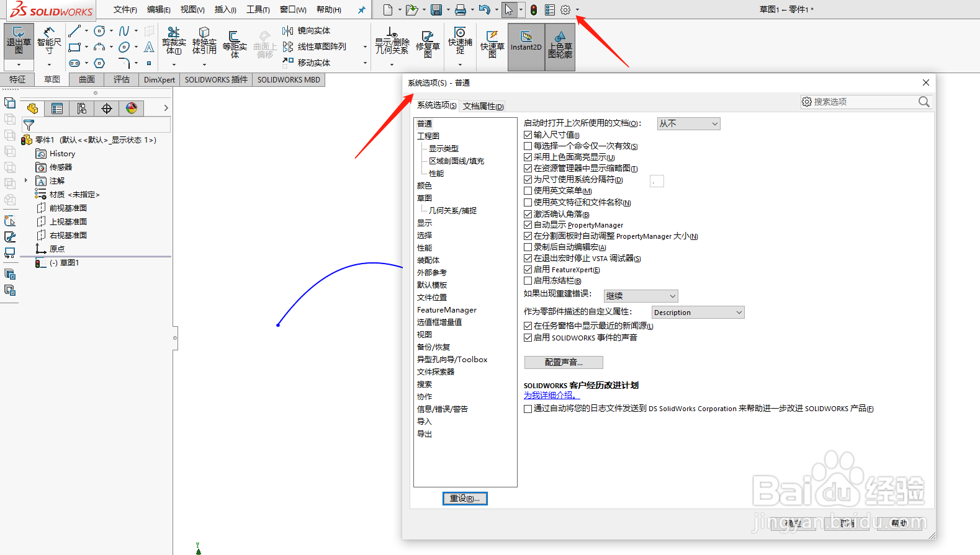Pick the Three-point Arc tool
The height and width of the screenshot is (555, 980).
point(99,47)
